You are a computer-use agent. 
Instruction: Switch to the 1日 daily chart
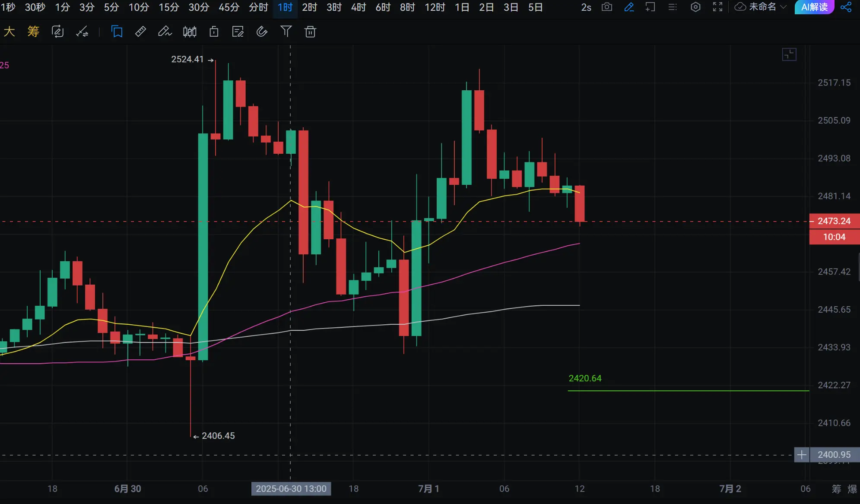pyautogui.click(x=462, y=7)
